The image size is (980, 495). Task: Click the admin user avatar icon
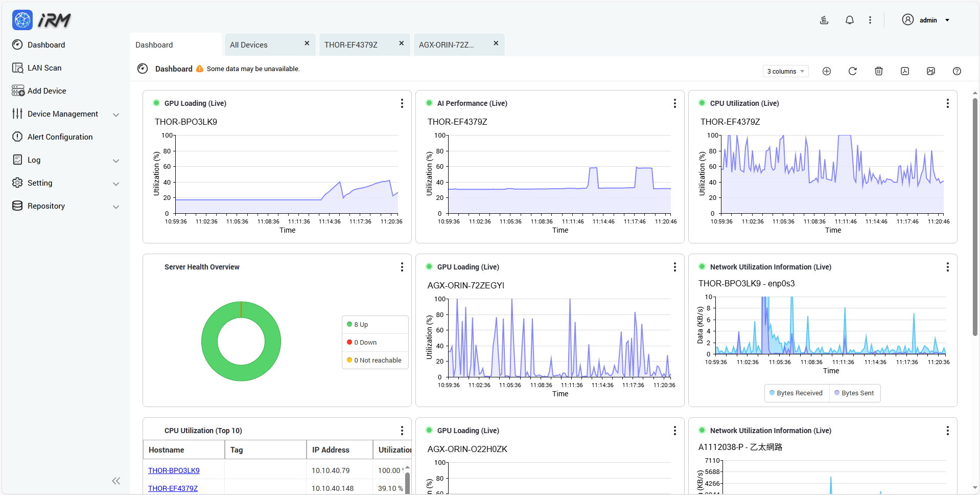907,19
